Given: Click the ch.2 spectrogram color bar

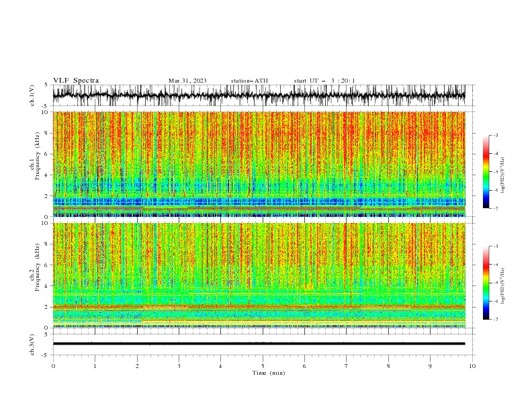Looking at the screenshot, I should [486, 283].
